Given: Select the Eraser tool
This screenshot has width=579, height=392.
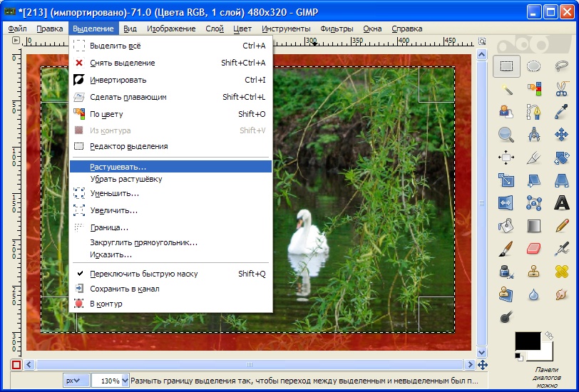Looking at the screenshot, I should coord(533,249).
